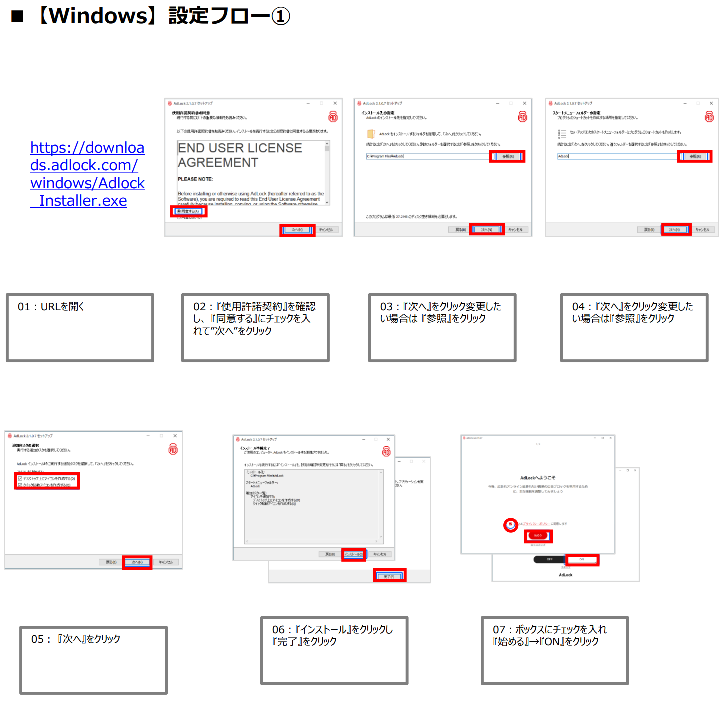728x716 pixels.
Task: Click 参照 in the start menu folder window
Action: [x=695, y=156]
